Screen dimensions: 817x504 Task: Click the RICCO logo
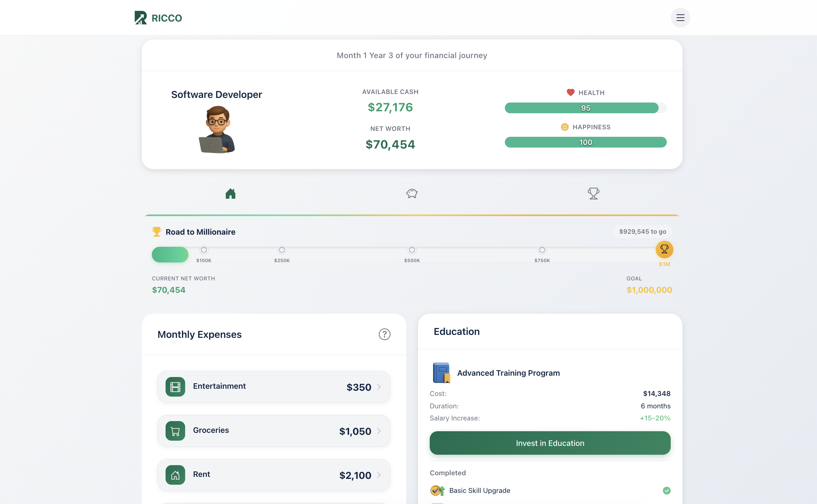(158, 17)
